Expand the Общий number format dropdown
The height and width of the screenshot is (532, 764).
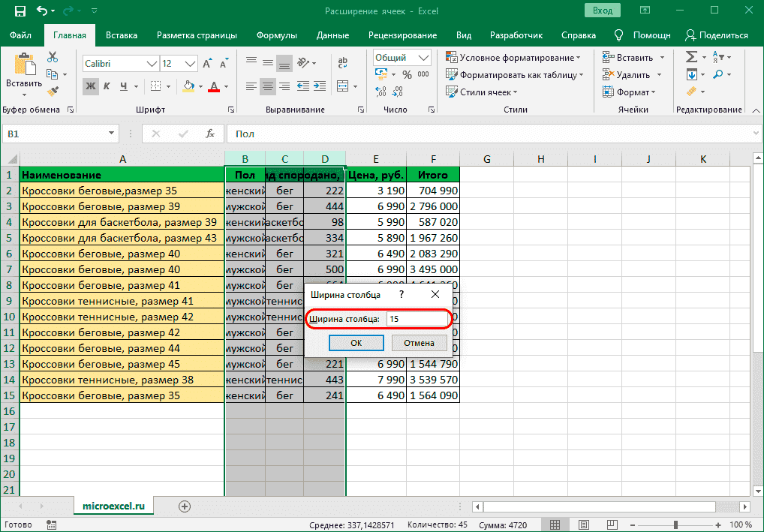click(x=423, y=58)
